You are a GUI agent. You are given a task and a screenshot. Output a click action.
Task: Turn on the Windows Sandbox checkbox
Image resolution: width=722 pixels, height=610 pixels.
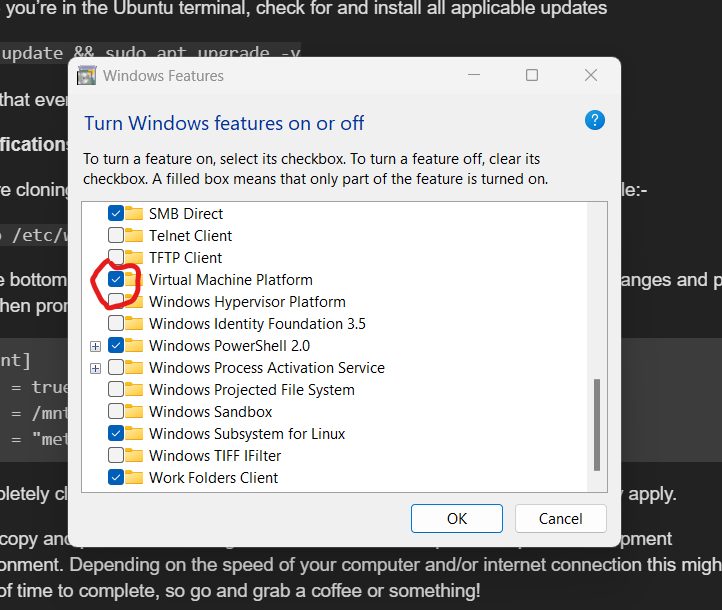[x=116, y=411]
